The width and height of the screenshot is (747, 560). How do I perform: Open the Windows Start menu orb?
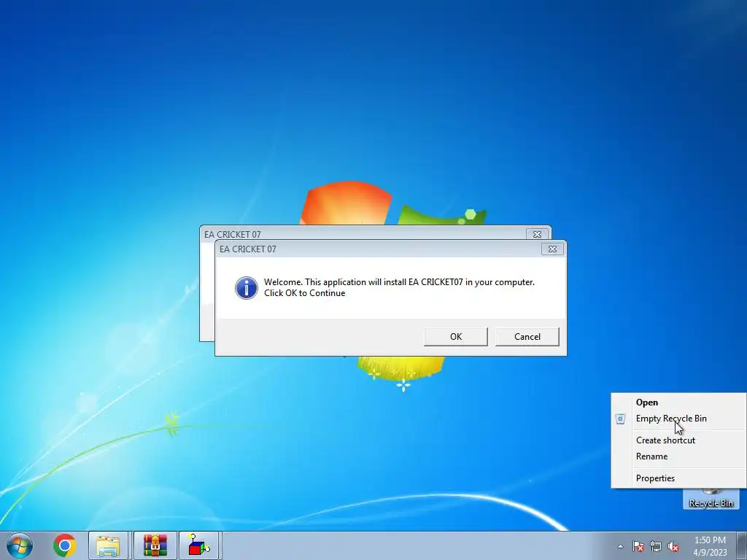[x=20, y=545]
